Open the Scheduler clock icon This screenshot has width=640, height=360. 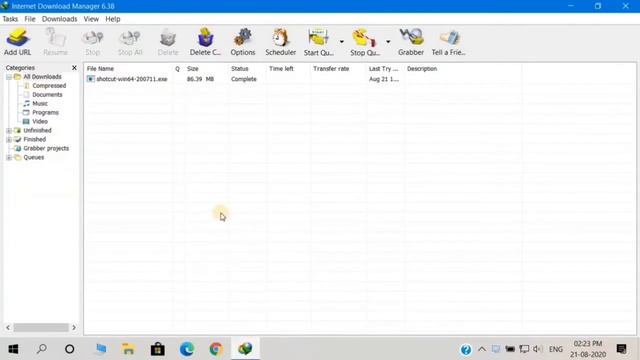(x=280, y=42)
